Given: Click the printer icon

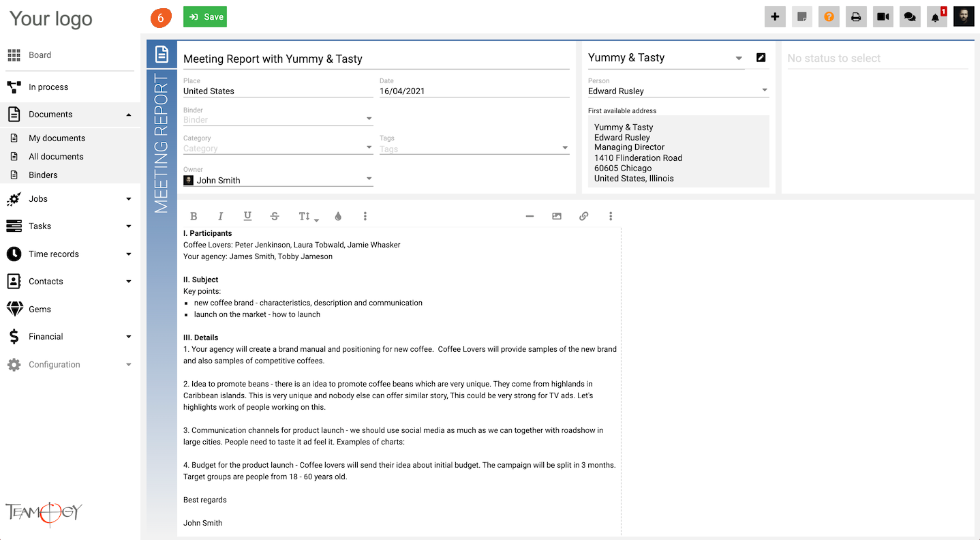Looking at the screenshot, I should [x=856, y=17].
